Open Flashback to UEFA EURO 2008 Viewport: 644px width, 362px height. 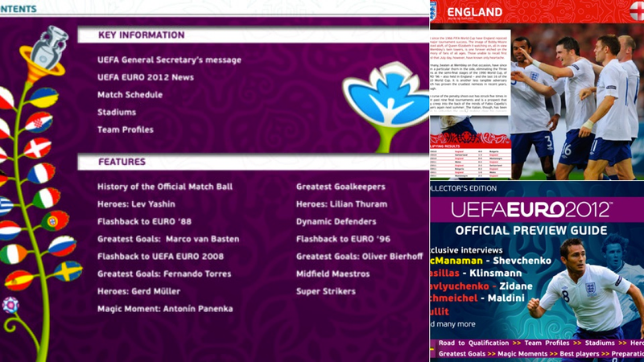160,257
